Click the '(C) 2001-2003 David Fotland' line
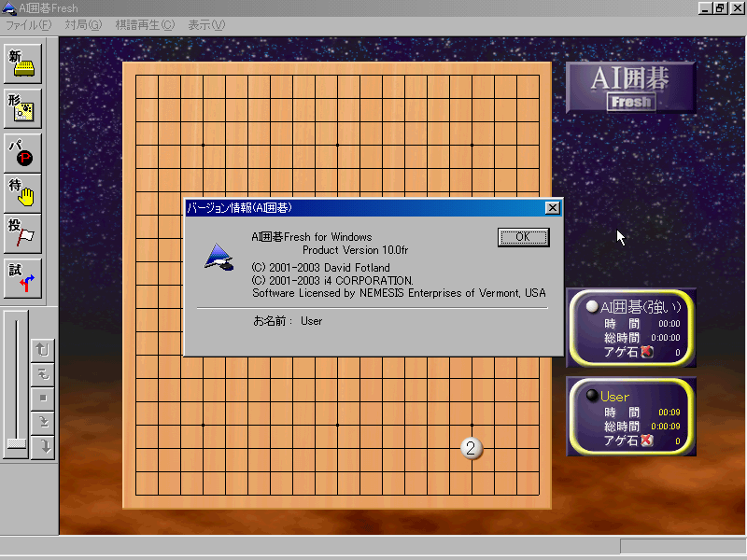This screenshot has height=560, width=747. 320,267
